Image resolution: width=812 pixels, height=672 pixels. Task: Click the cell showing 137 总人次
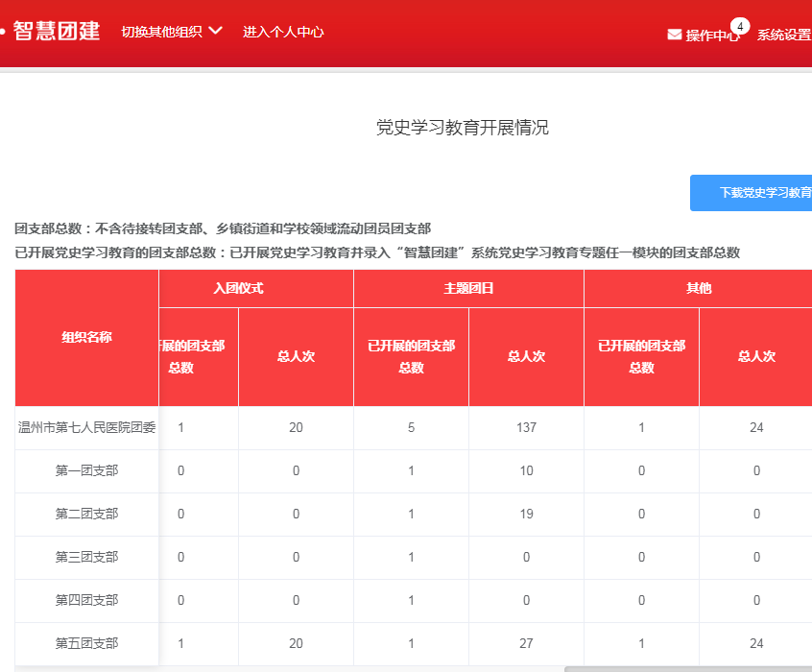click(525, 427)
